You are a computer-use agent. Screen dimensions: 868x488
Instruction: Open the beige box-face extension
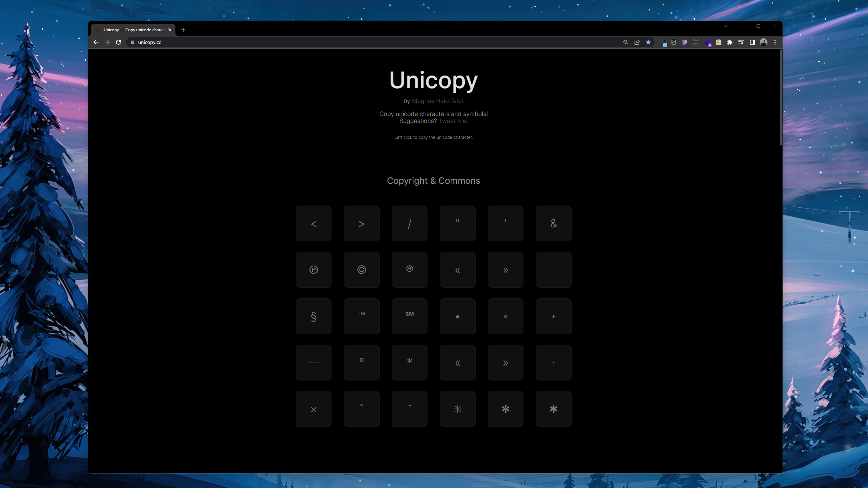coord(718,42)
